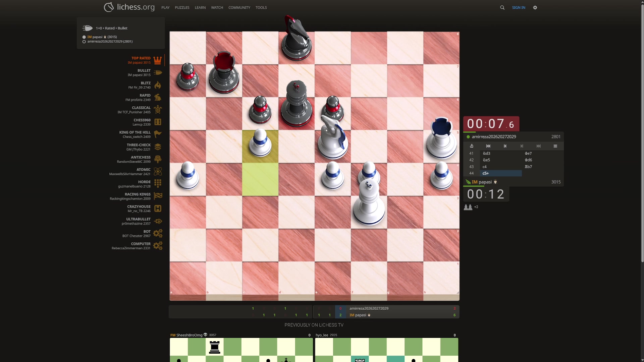Select the Blitz flame channel icon
Screen dimensions: 644x362
coord(158,85)
